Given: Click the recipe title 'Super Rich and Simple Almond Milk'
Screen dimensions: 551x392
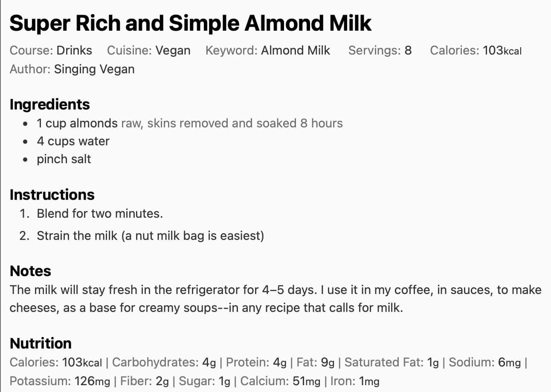Looking at the screenshot, I should click(x=190, y=23).
